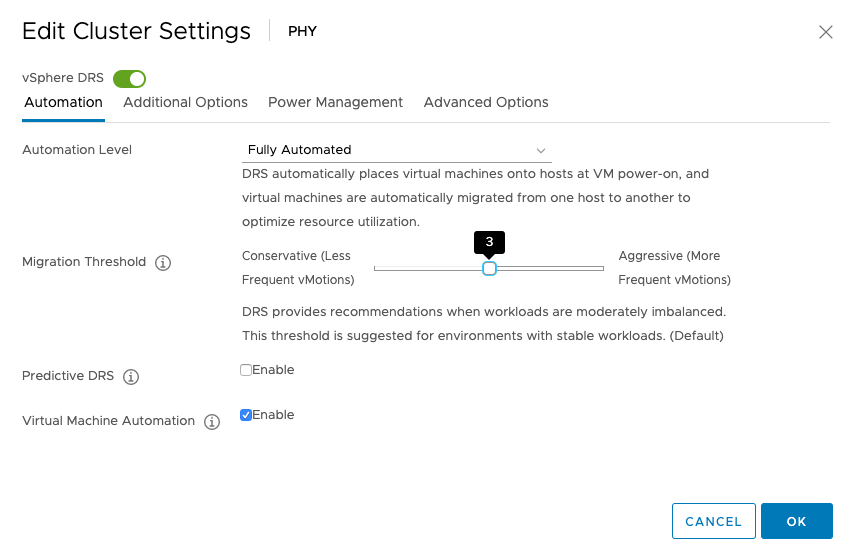Viewport: 854px width, 560px height.
Task: Click the slider track's Conservative end
Action: (x=377, y=268)
